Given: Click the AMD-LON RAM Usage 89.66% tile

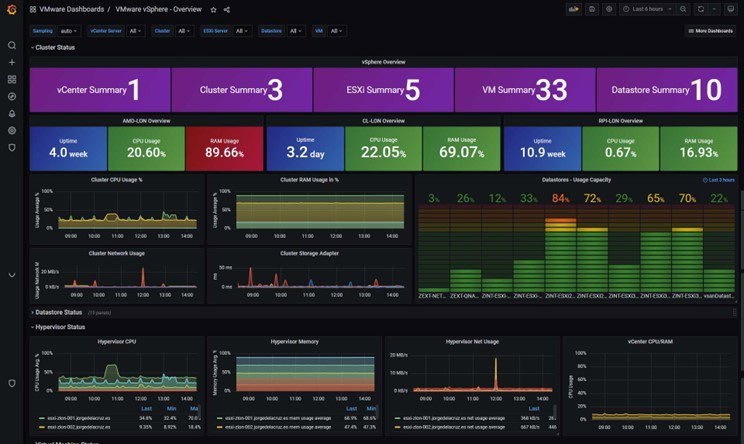Looking at the screenshot, I should [224, 148].
